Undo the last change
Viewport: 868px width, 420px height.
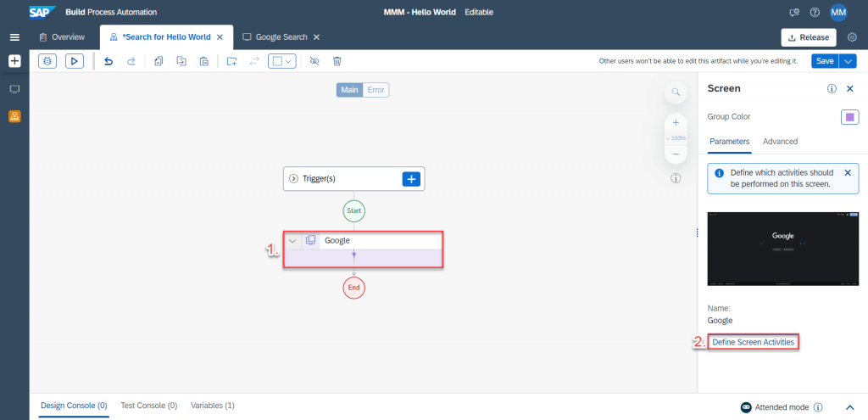click(108, 61)
